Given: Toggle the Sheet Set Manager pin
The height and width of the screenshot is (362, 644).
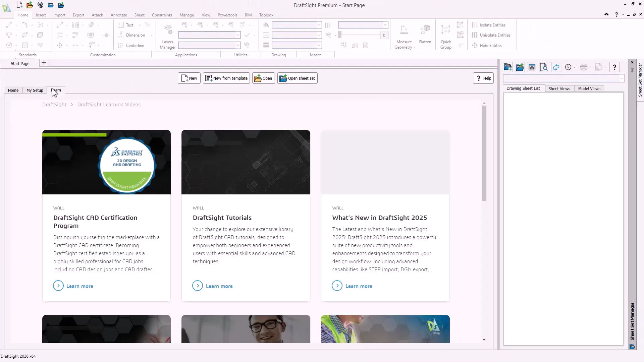Looking at the screenshot, I should (632, 70).
